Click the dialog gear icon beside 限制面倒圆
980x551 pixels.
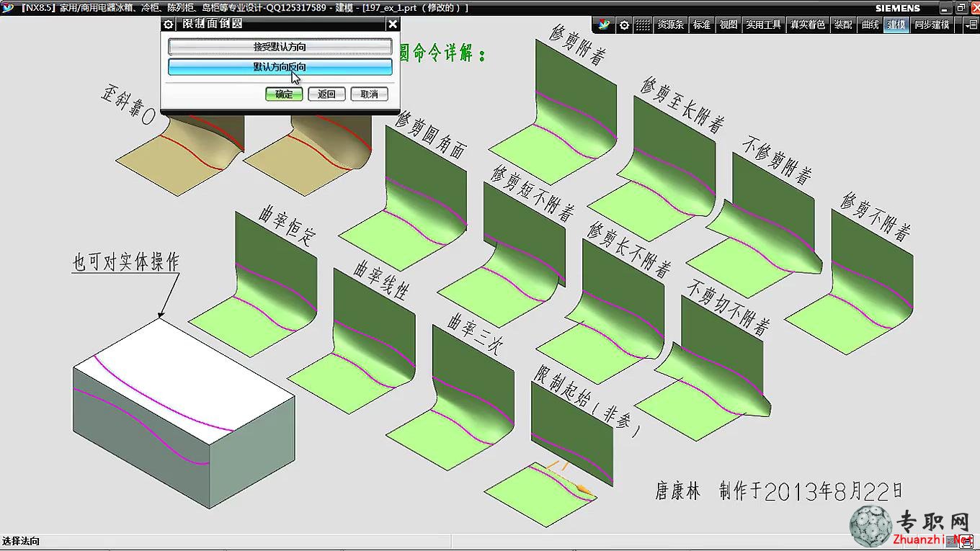pos(169,24)
